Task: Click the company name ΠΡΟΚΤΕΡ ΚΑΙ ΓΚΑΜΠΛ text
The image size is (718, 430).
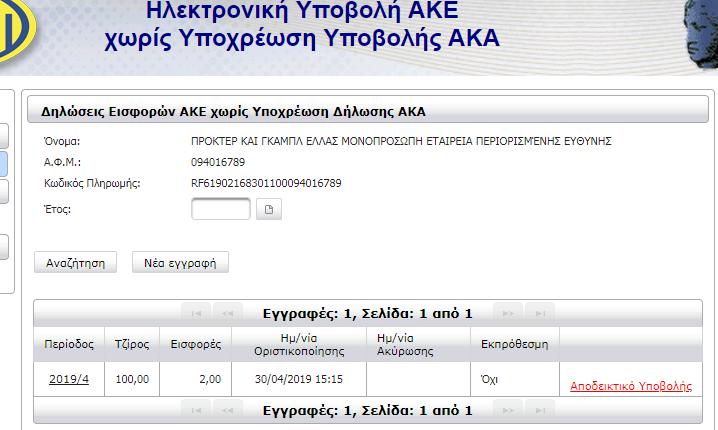Action: click(401, 141)
